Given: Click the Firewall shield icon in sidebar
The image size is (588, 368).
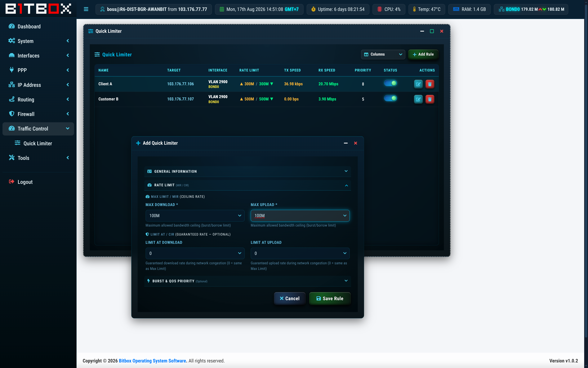Looking at the screenshot, I should tap(12, 114).
